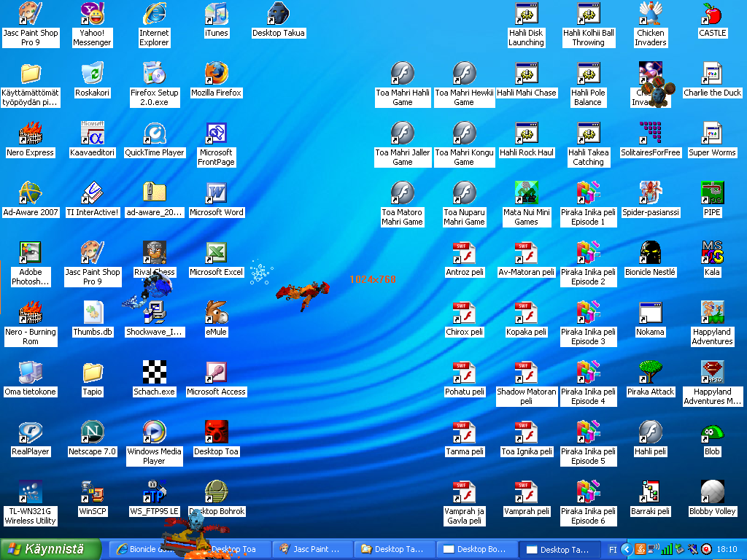Launch the iTunes desktop icon
This screenshot has width=747, height=560.
pos(216,14)
